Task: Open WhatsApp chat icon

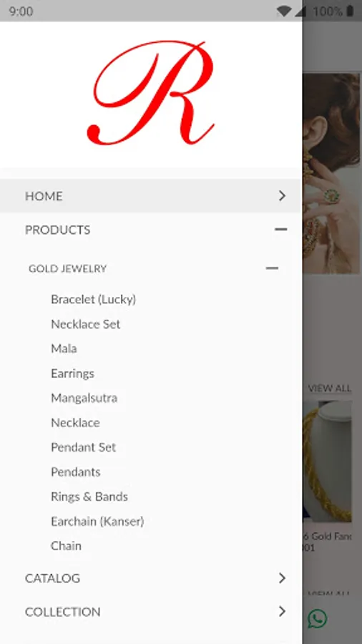Action: coord(317,619)
